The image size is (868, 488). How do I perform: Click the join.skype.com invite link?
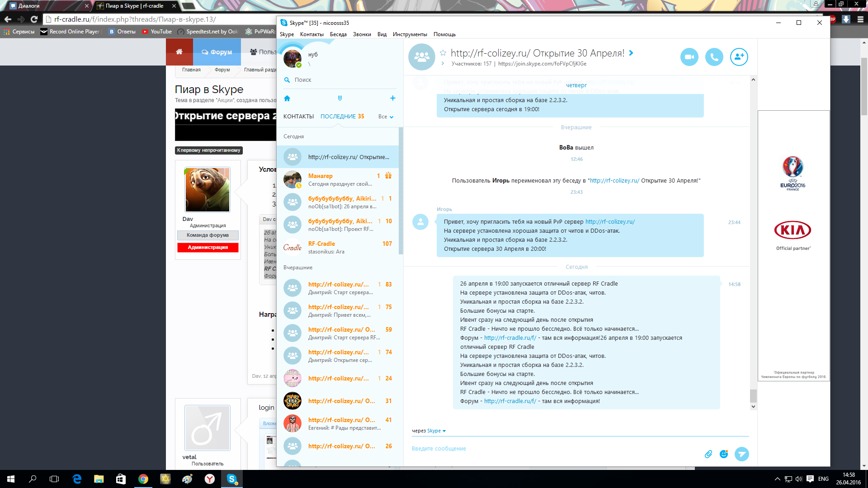tap(542, 64)
